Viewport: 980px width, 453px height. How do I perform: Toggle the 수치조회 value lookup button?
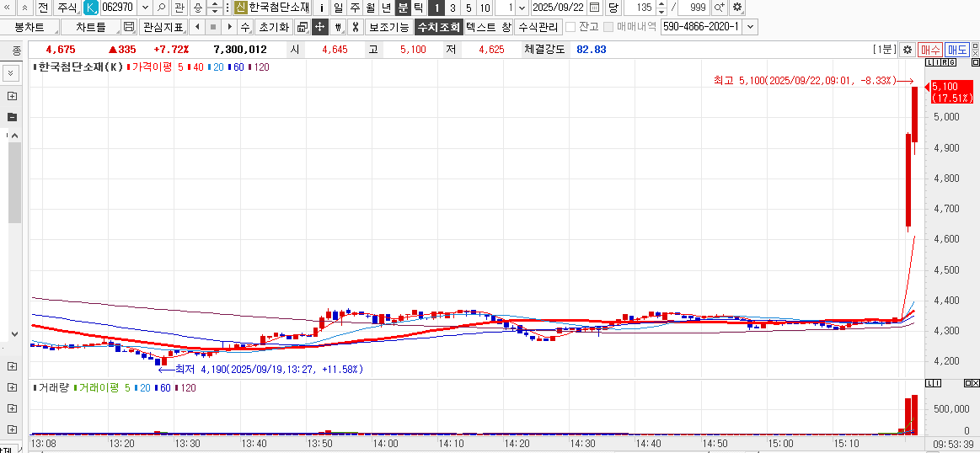coord(438,27)
